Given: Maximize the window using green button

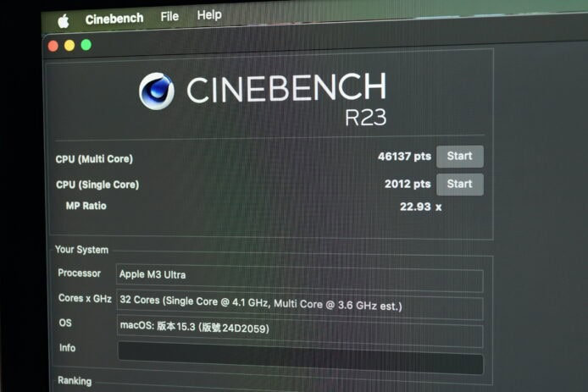Looking at the screenshot, I should coord(86,45).
